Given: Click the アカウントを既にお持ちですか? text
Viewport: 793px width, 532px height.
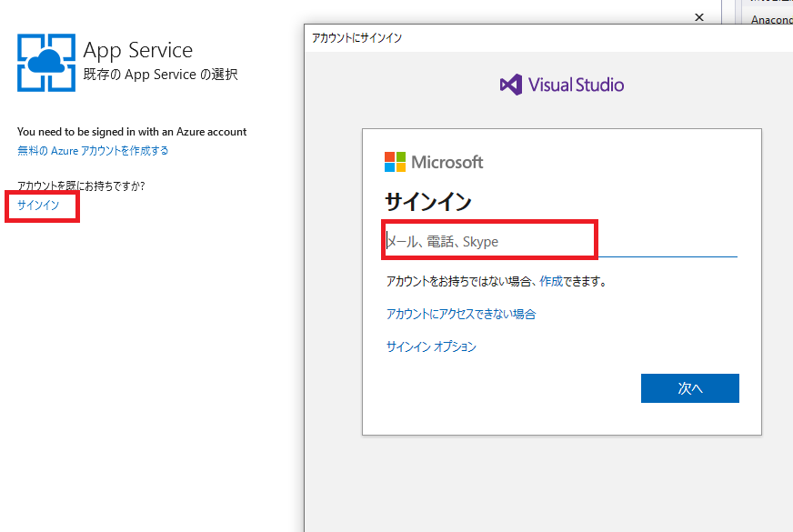Looking at the screenshot, I should pos(81,186).
